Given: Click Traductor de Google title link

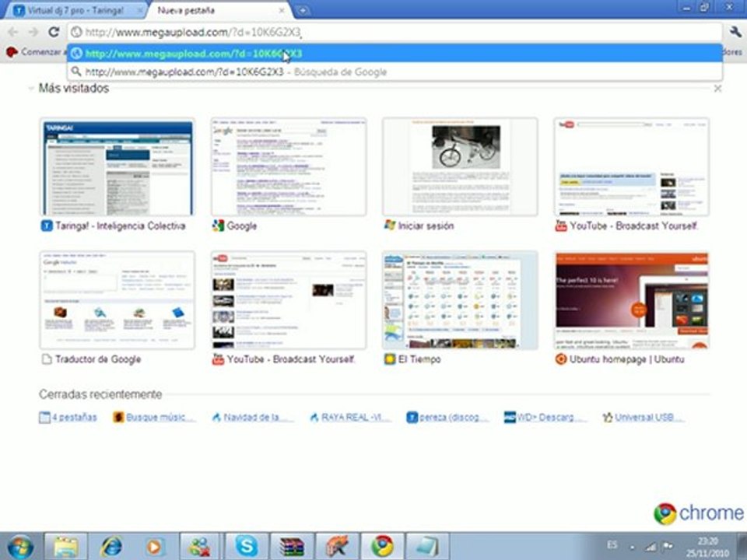Looking at the screenshot, I should (x=98, y=359).
